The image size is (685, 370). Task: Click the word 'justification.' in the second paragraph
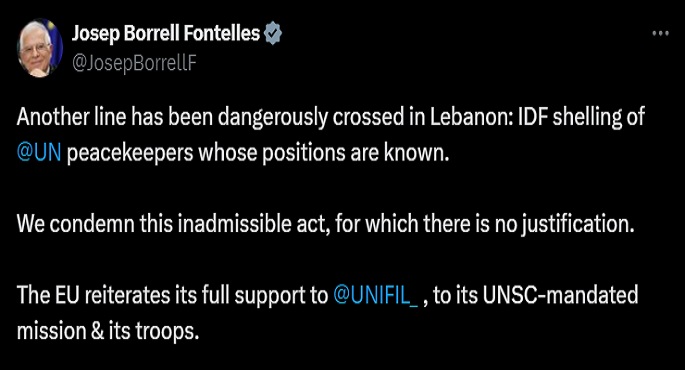(x=577, y=225)
